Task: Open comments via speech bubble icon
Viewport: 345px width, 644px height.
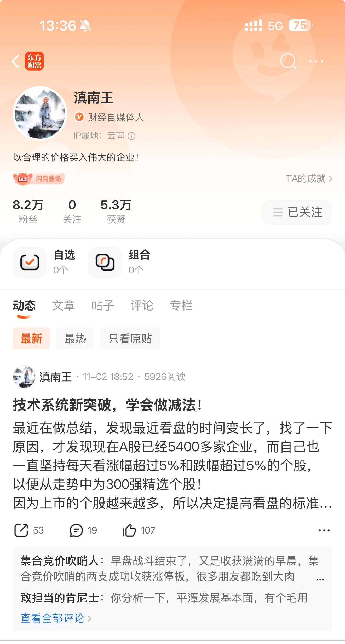Action: (76, 530)
